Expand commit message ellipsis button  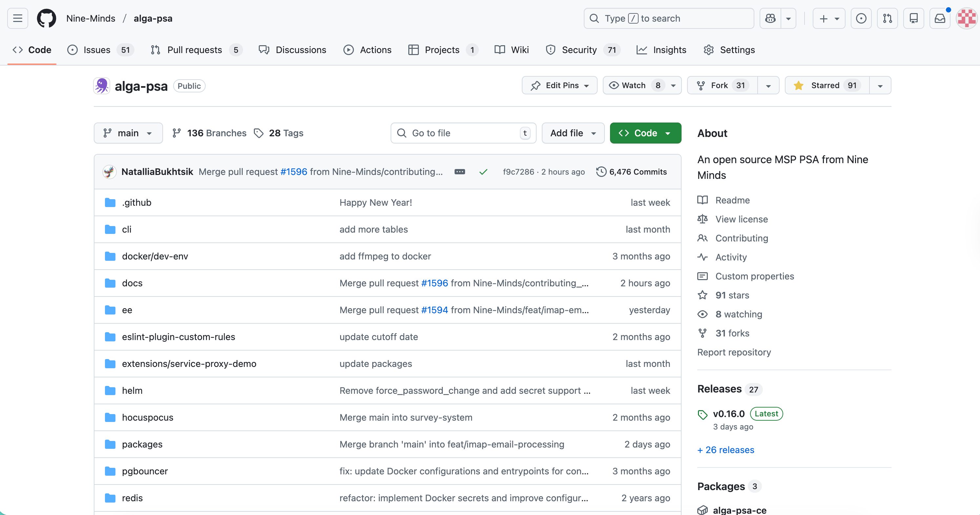pos(459,172)
